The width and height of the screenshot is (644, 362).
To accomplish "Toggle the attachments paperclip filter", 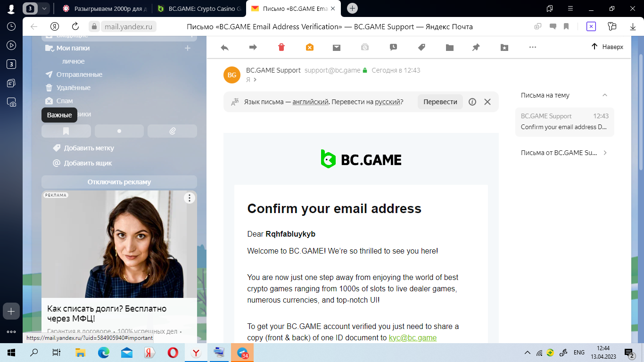I will tap(173, 131).
